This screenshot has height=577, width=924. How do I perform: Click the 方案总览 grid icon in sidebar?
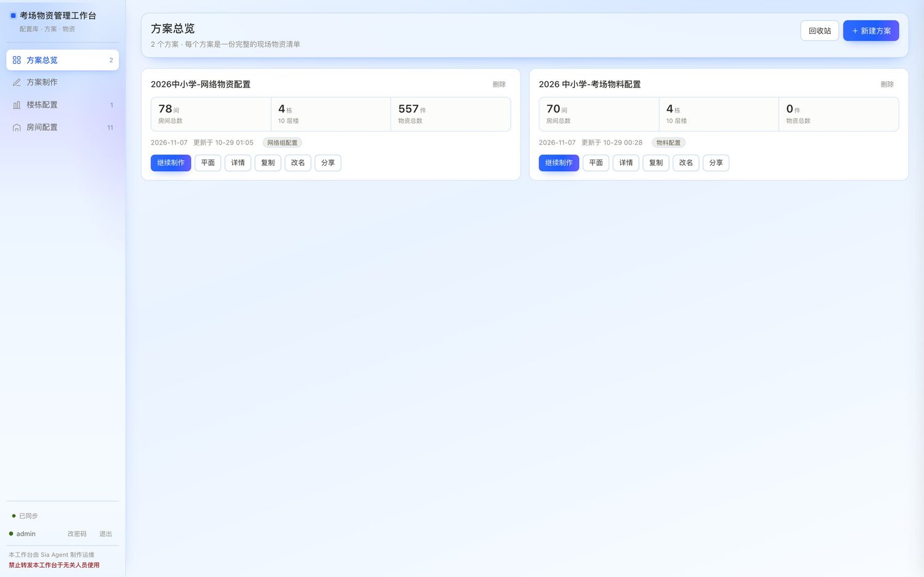pos(17,60)
